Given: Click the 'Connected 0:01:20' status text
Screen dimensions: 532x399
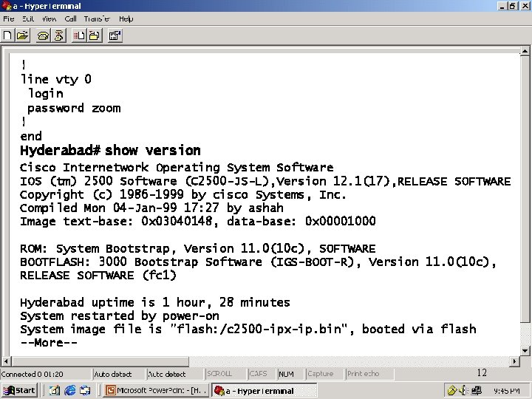Looking at the screenshot, I should 33,374.
